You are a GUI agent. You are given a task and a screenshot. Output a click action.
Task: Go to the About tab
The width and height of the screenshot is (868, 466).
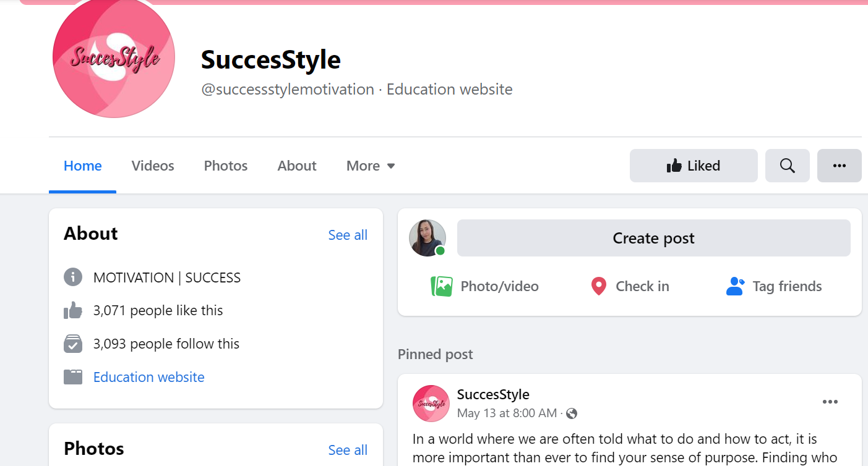pos(297,166)
